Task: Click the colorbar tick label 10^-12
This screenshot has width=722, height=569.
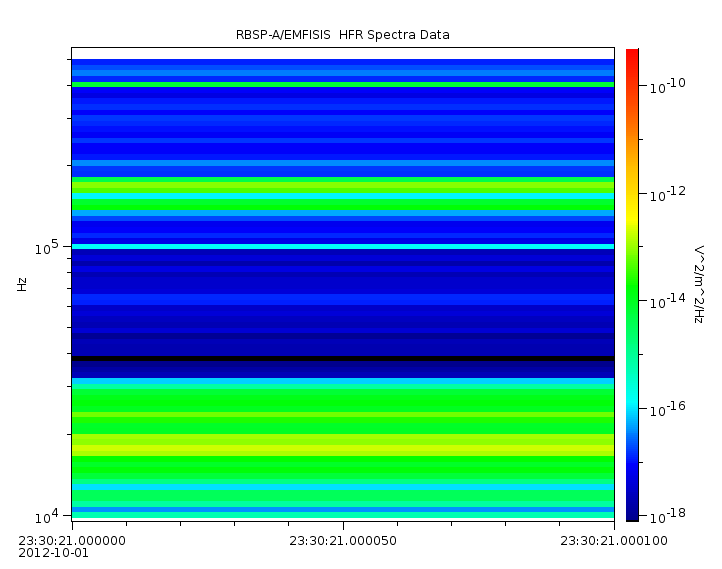Action: 668,193
